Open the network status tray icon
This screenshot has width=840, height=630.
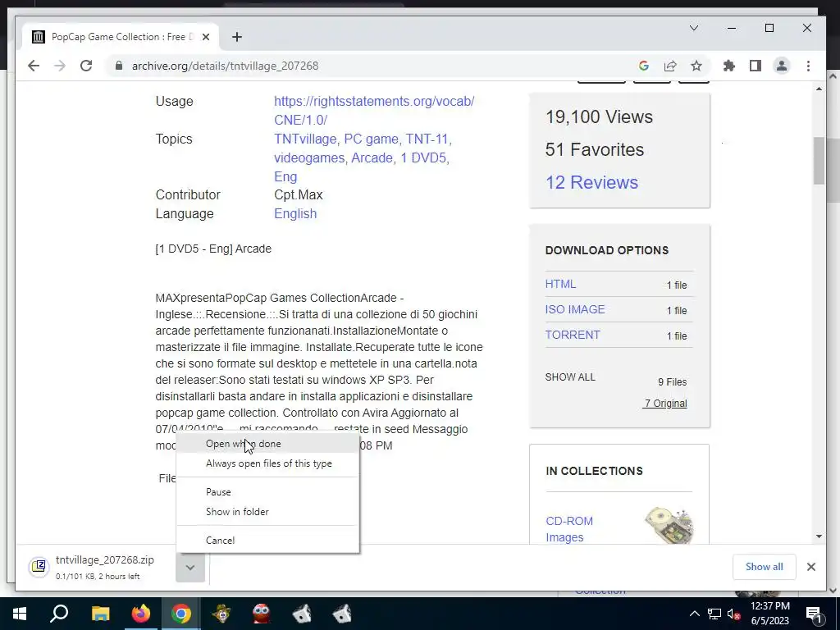point(714,614)
